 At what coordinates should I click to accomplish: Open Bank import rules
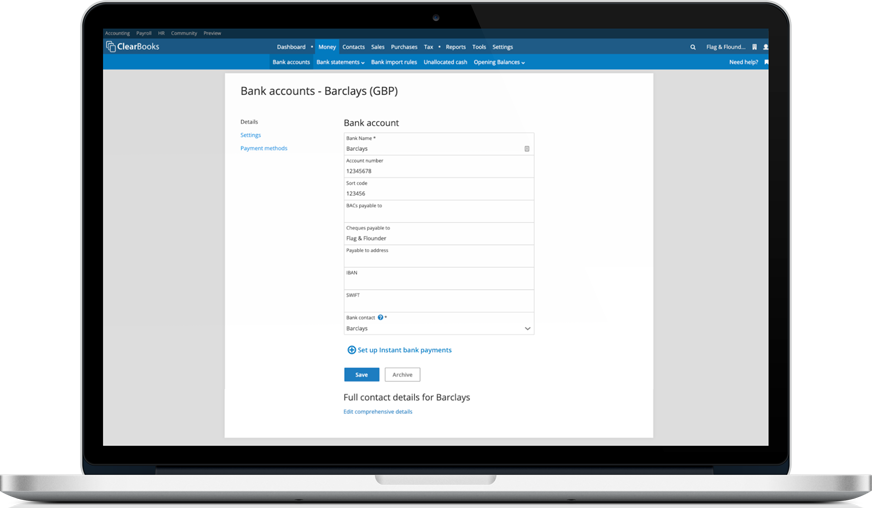[x=394, y=62]
